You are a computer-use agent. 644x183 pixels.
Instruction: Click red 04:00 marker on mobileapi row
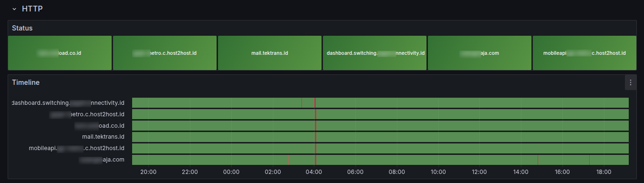click(315, 148)
